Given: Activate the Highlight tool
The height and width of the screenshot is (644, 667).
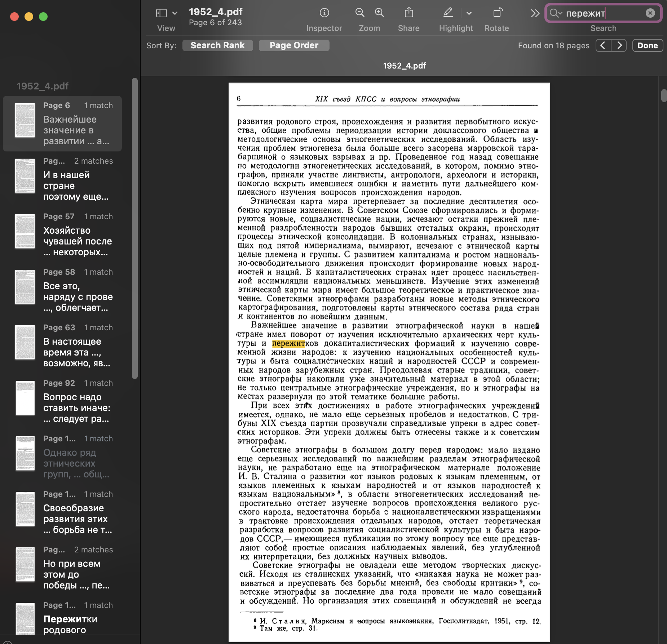Looking at the screenshot, I should click(x=448, y=13).
